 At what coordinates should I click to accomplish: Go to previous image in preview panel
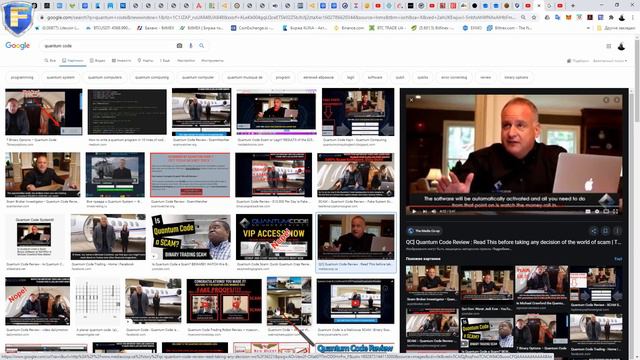coord(606,100)
